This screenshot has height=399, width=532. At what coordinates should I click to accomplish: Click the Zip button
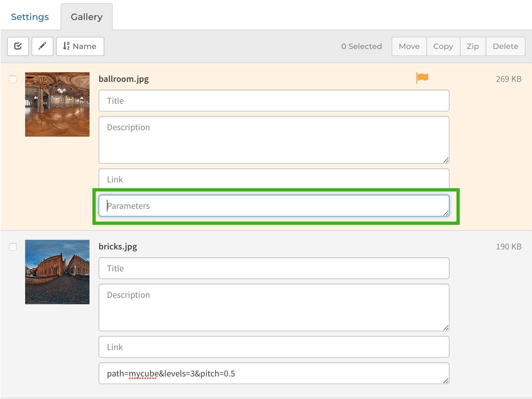[x=473, y=46]
